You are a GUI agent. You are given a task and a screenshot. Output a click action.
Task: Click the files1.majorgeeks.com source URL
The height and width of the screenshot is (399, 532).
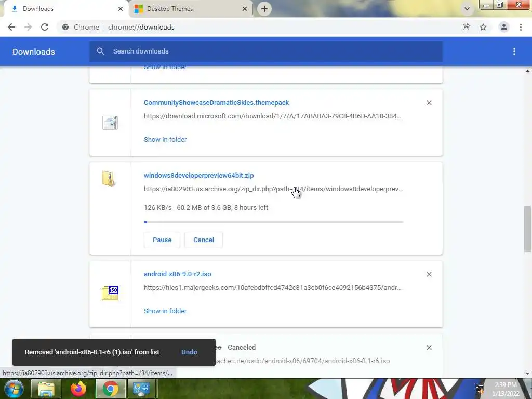272,288
